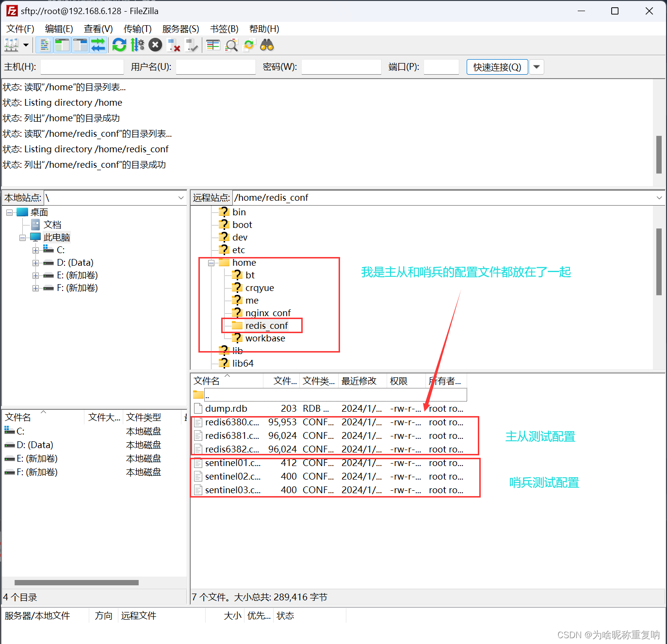
Task: Open the 文件(F) menu
Action: click(20, 29)
